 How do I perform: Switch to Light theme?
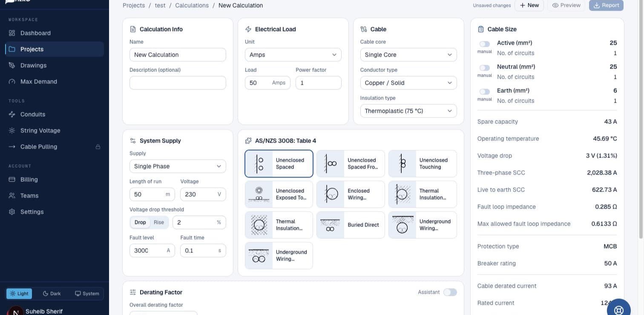pos(19,294)
